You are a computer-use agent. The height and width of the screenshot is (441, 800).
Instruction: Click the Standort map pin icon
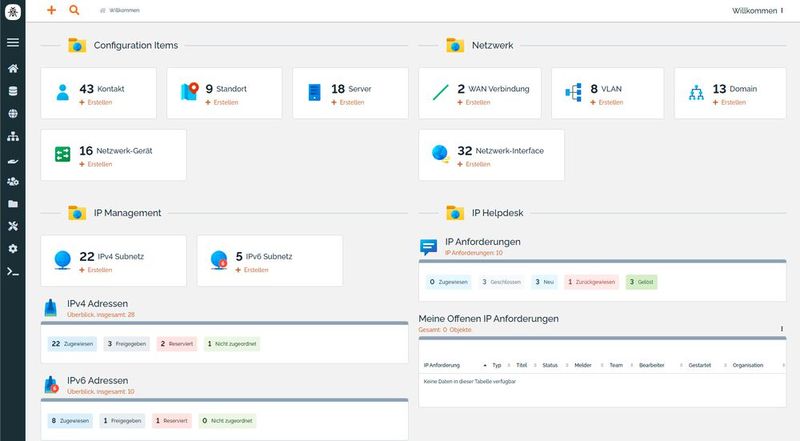tap(189, 91)
